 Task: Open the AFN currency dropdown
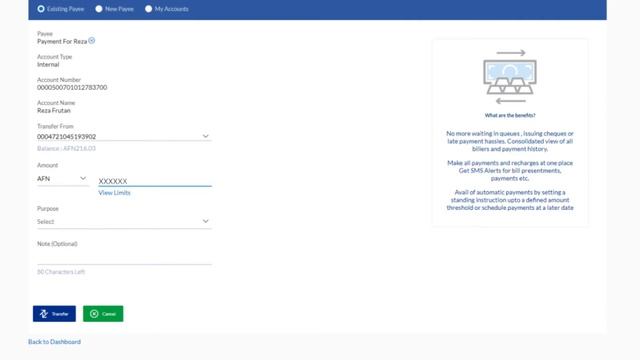click(x=62, y=179)
